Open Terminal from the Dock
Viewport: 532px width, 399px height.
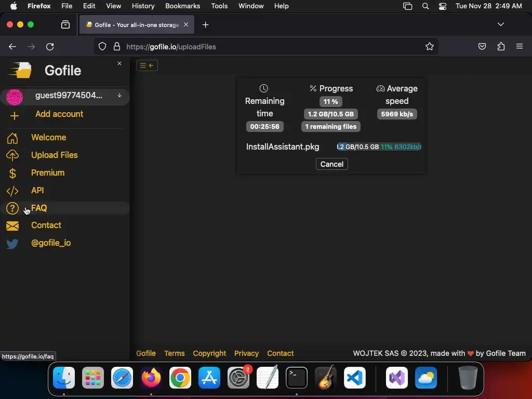click(x=297, y=378)
